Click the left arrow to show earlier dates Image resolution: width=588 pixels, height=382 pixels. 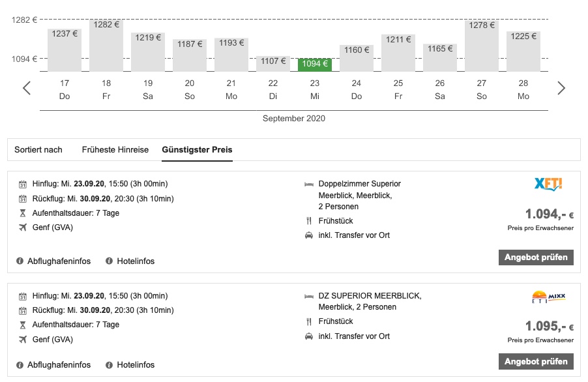(x=27, y=89)
